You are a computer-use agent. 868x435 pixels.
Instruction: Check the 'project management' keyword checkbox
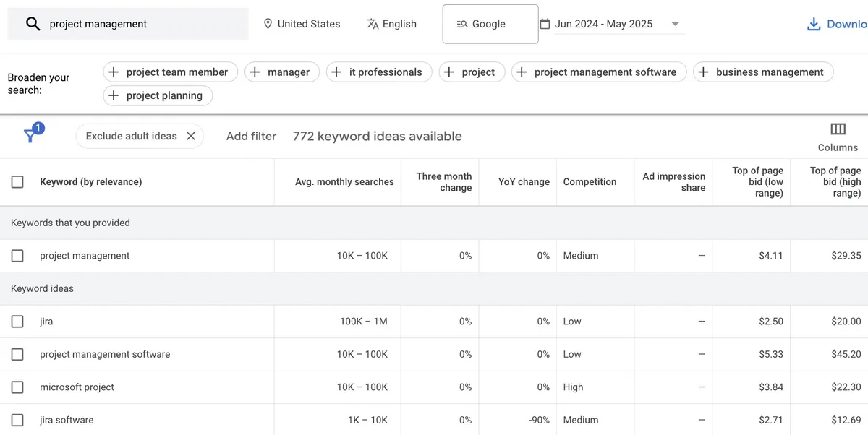click(17, 256)
